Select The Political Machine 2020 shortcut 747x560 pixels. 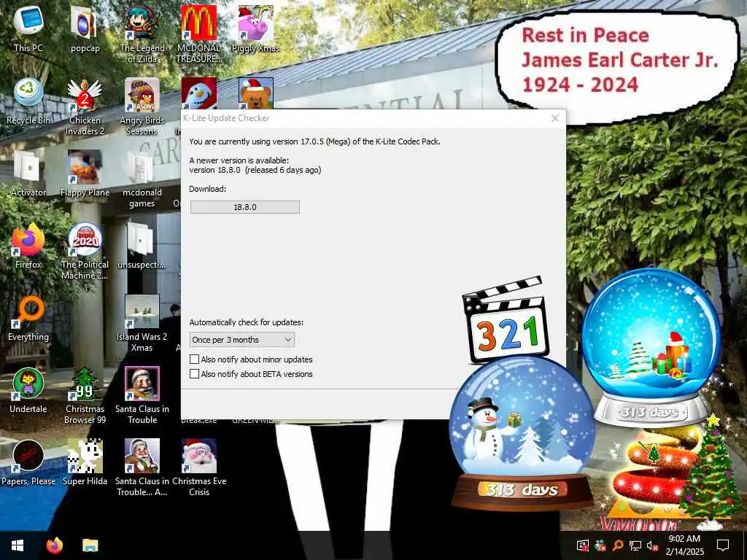(85, 251)
